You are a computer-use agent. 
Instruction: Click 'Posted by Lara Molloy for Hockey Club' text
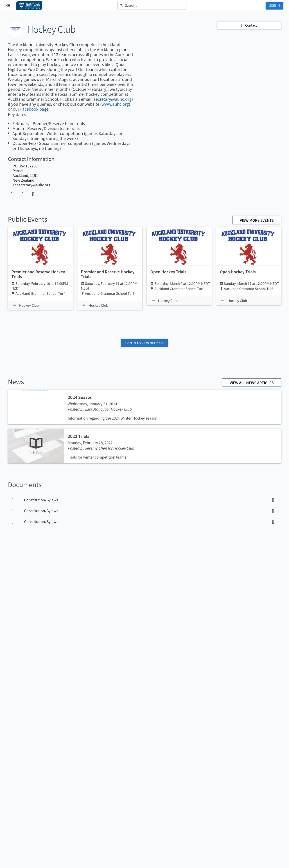point(99,409)
